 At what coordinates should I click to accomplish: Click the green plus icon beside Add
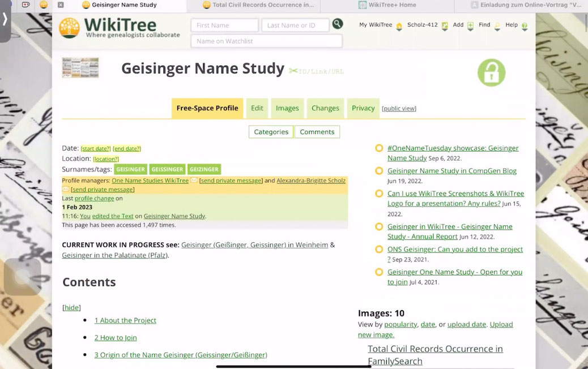(470, 25)
